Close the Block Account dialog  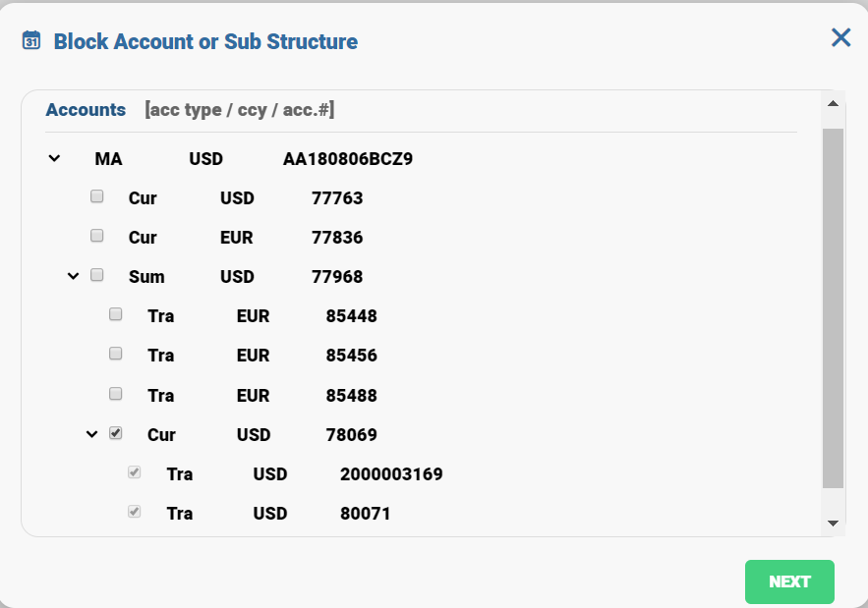840,37
